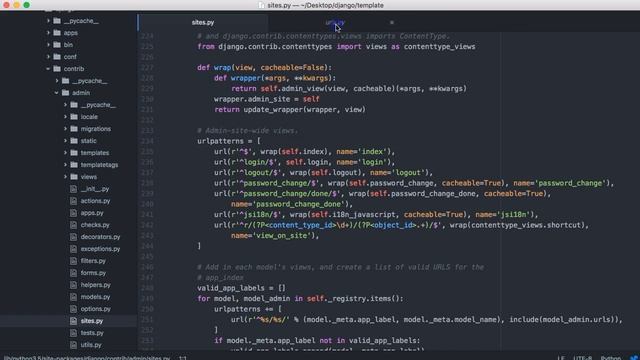Screen dimensions: 640x360
Task: Open decorators.py from the file tree
Action: click(100, 237)
